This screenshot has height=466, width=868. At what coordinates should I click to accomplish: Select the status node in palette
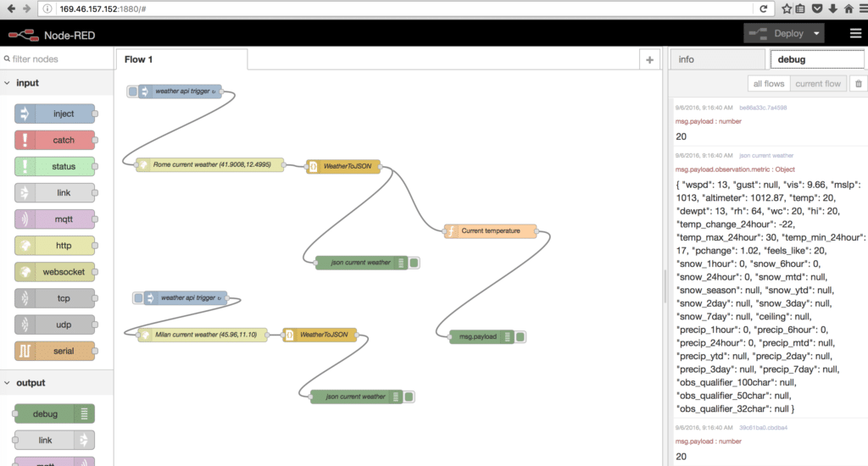pos(55,167)
